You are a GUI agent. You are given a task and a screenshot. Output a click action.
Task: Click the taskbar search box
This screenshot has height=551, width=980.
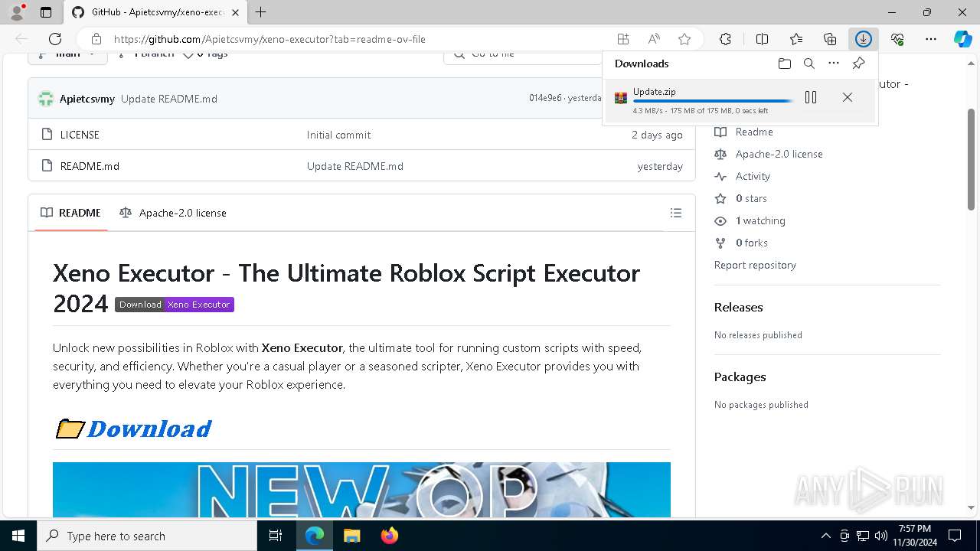coord(147,536)
